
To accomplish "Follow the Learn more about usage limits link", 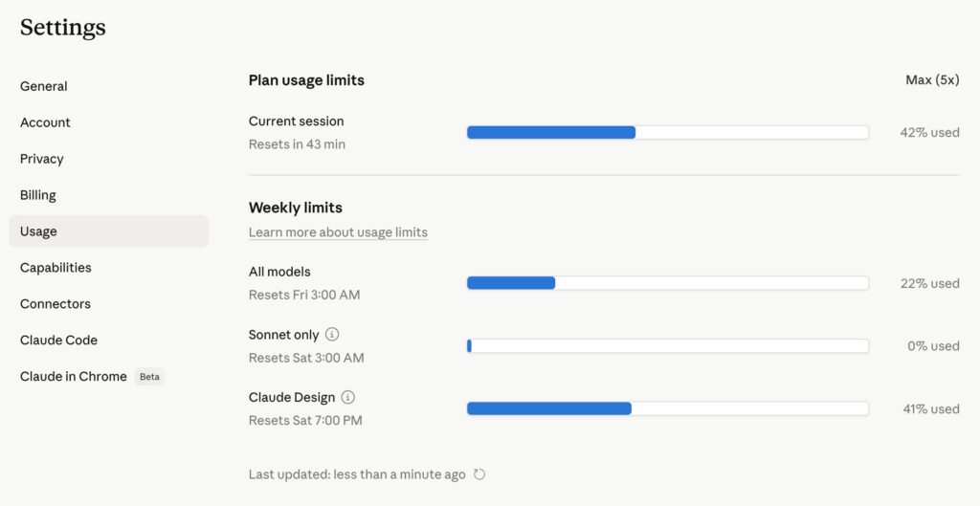I will coord(338,232).
